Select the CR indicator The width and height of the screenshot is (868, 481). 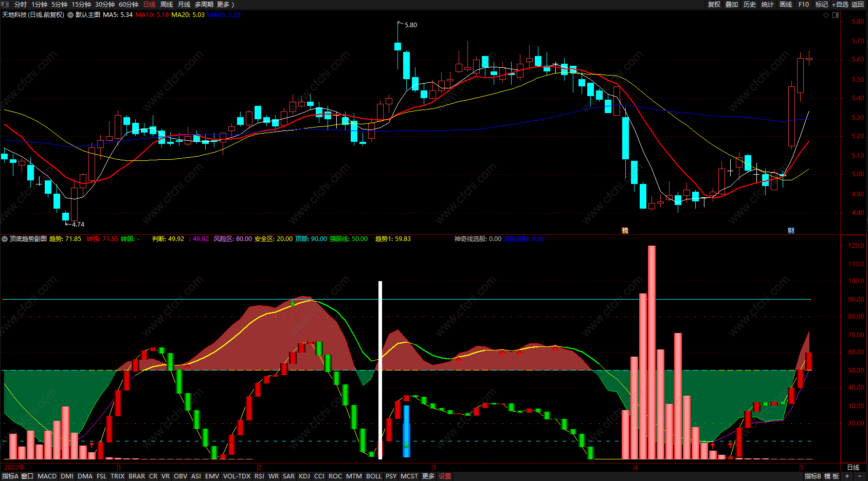pos(153,476)
